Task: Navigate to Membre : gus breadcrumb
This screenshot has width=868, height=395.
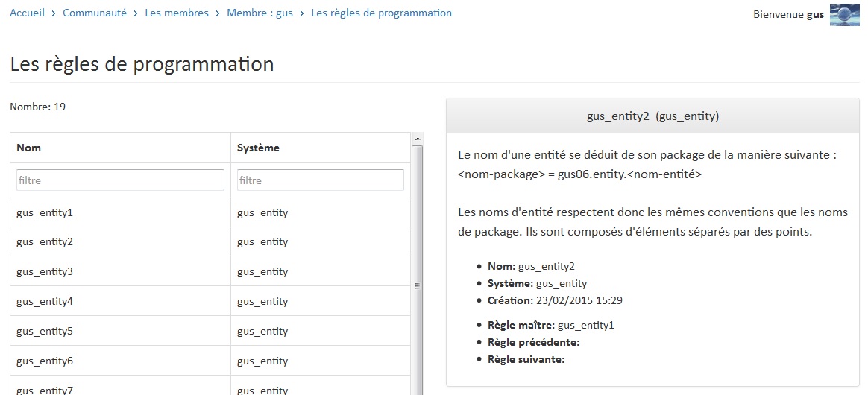Action: pos(260,13)
